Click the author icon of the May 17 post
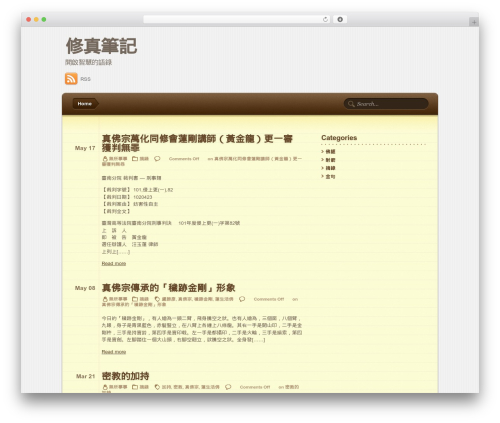Screen dimensions: 500x423 [x=105, y=159]
